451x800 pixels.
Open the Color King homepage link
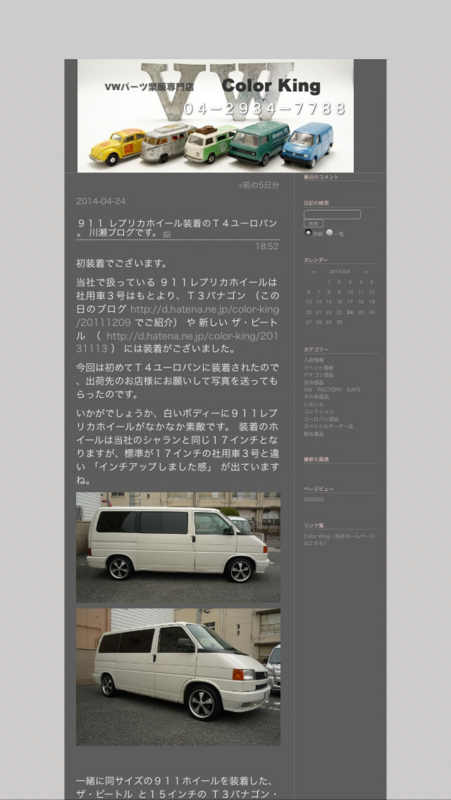point(339,539)
